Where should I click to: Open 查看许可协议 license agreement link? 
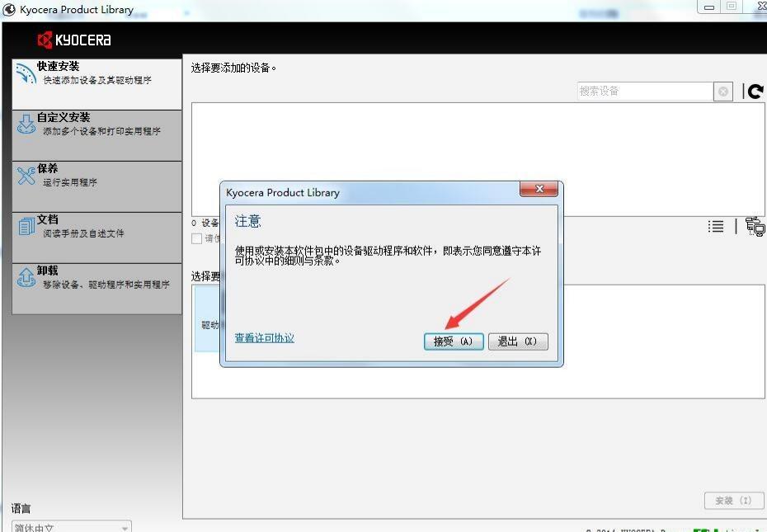tap(263, 338)
